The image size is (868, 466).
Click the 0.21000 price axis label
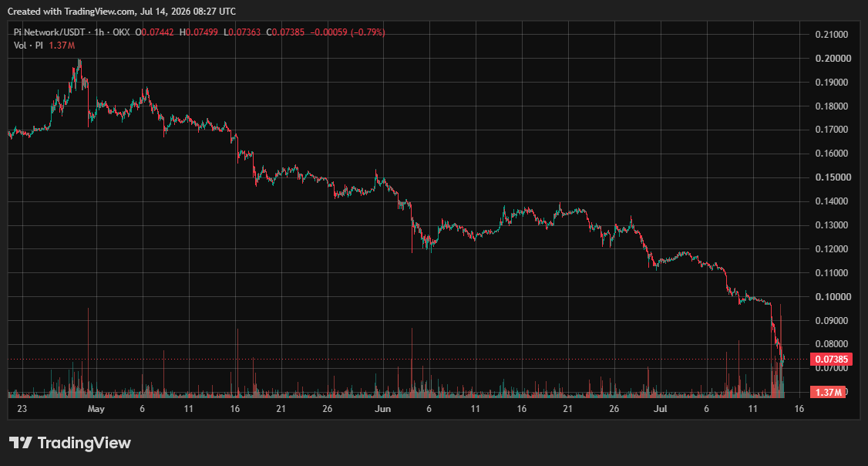[832, 35]
